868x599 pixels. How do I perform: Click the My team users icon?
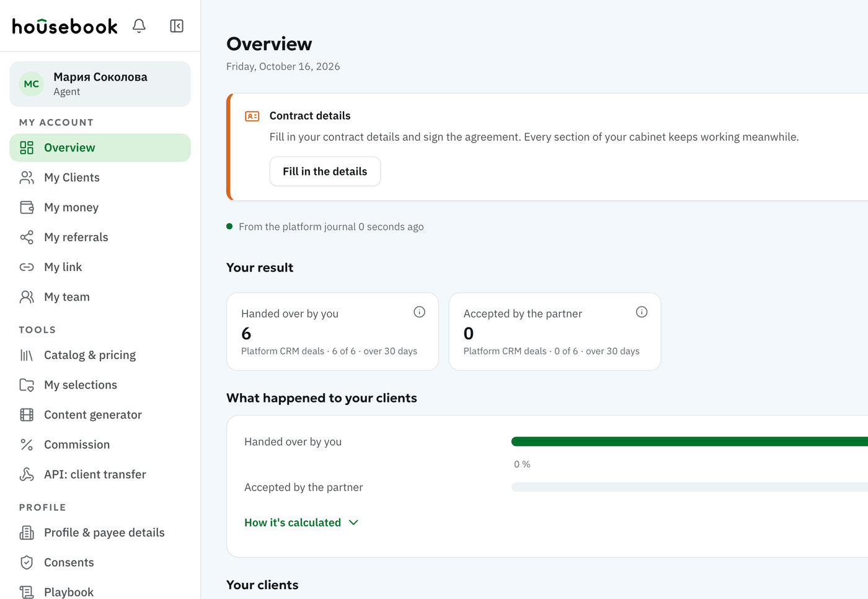point(27,296)
